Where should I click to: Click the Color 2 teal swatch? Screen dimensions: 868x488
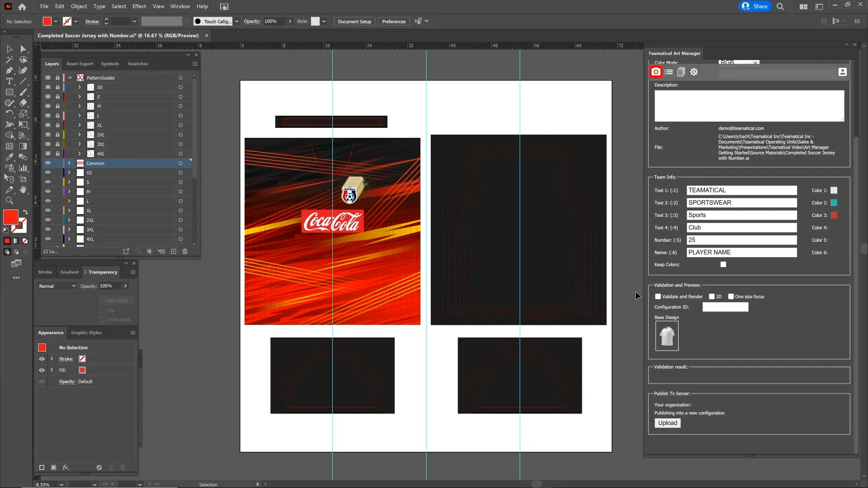[x=834, y=203]
